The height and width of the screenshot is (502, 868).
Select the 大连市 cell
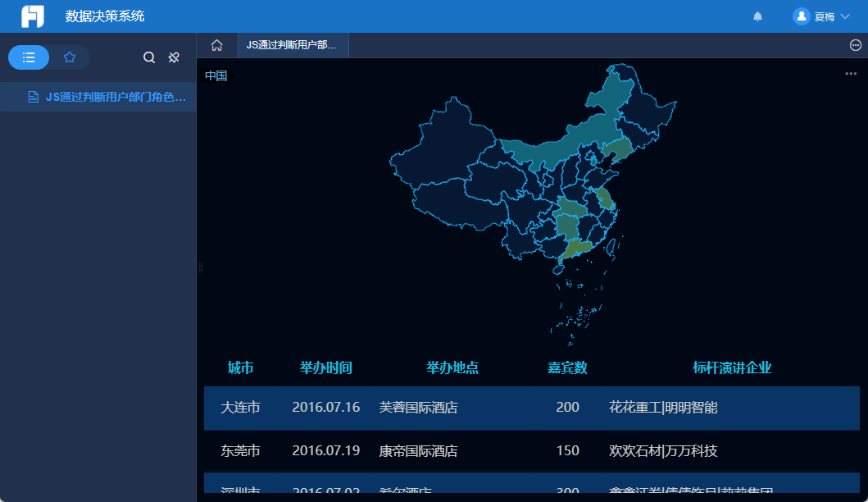(x=240, y=407)
